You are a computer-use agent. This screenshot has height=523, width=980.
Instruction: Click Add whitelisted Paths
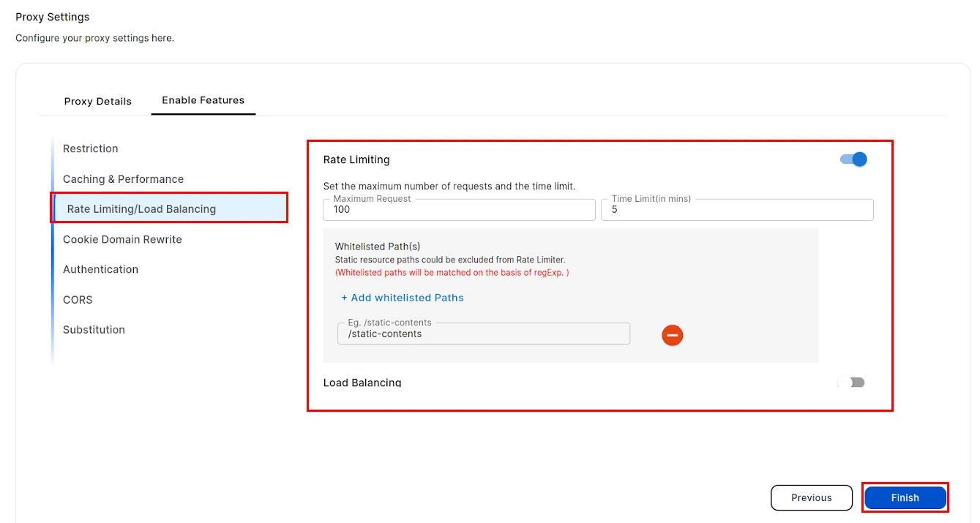pyautogui.click(x=402, y=298)
